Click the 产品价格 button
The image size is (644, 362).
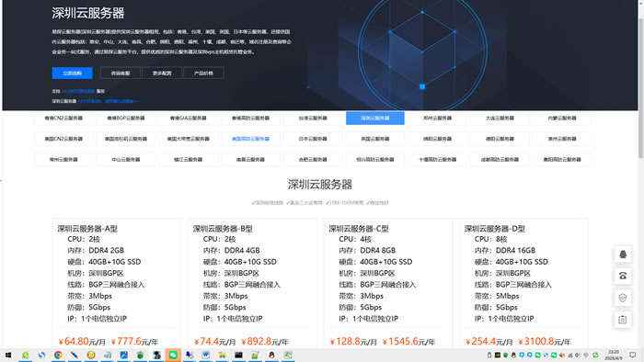coord(203,73)
